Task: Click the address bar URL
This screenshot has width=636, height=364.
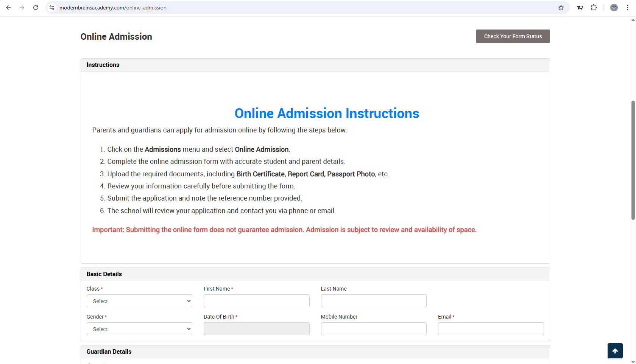Action: [x=113, y=8]
